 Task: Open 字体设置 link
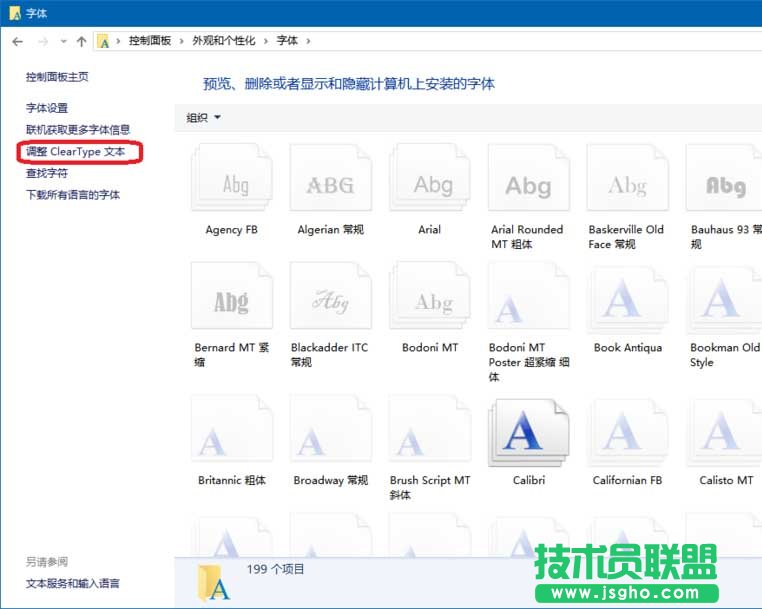click(47, 108)
